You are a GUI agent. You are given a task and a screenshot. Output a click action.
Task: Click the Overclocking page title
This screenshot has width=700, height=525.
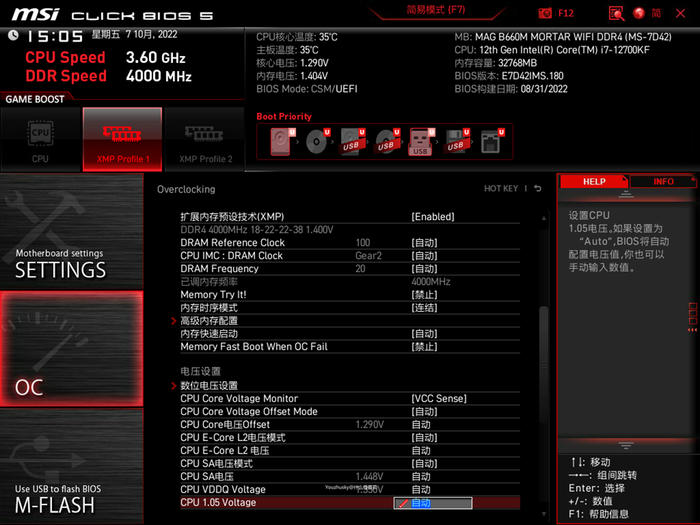[x=186, y=189]
